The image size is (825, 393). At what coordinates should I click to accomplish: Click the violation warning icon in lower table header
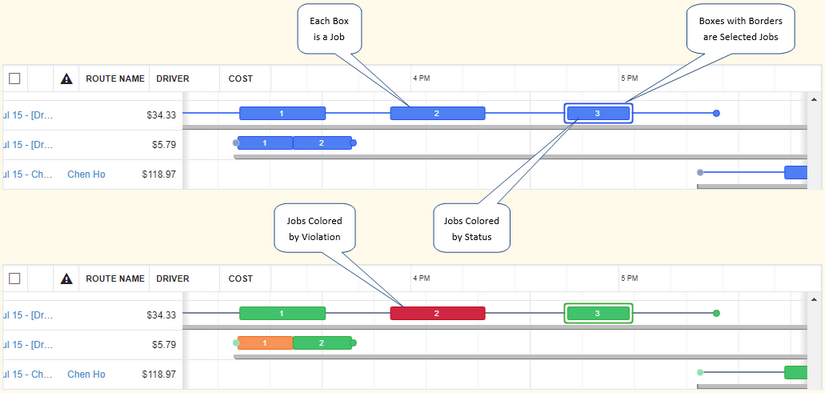[66, 278]
